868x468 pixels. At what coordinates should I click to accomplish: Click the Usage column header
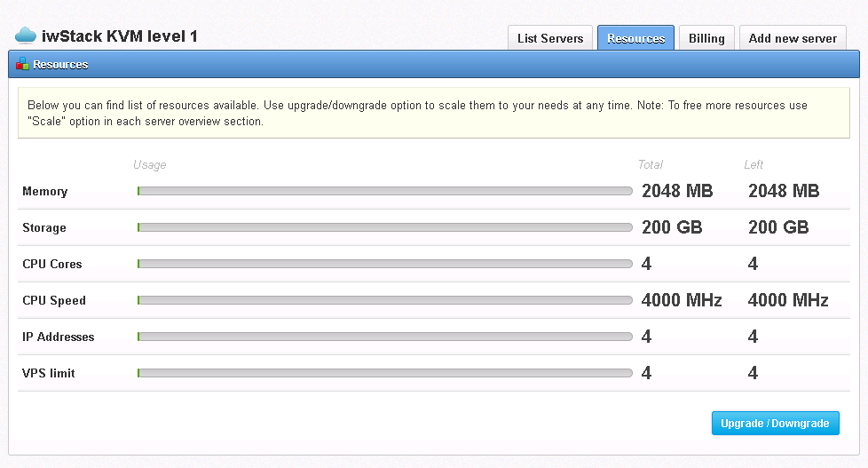coord(149,165)
